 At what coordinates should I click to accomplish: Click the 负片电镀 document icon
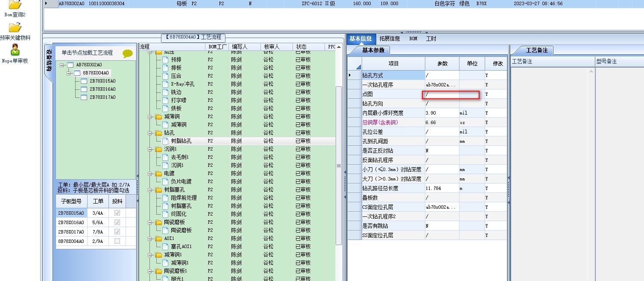pos(165,181)
